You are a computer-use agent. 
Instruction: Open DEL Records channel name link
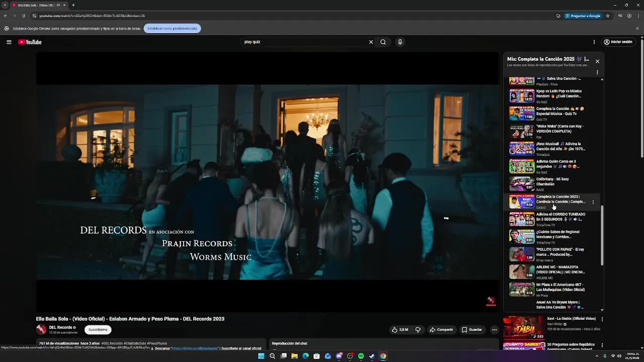[x=60, y=327]
